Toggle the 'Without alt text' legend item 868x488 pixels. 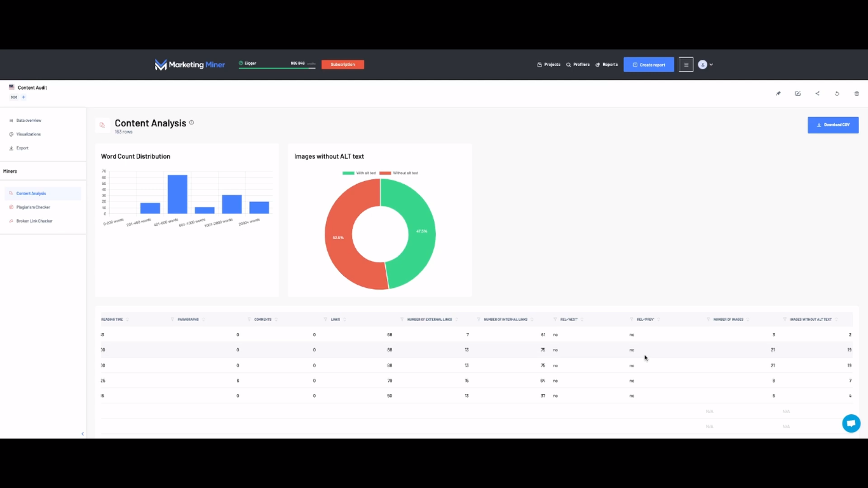pos(398,173)
